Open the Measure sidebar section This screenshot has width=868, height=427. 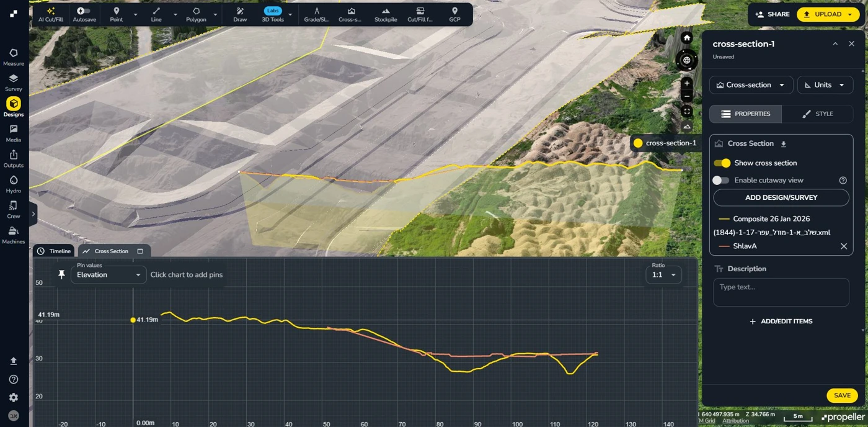click(14, 57)
